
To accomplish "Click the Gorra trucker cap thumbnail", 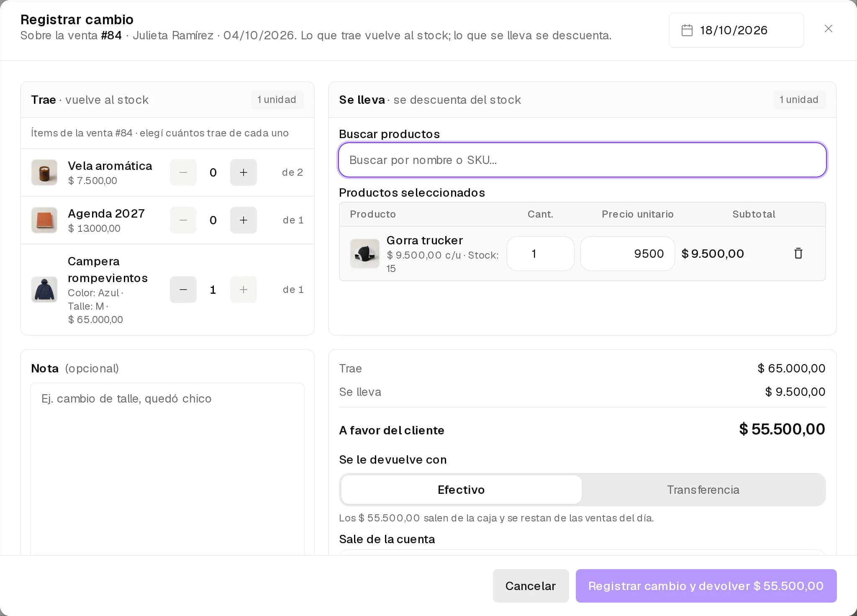I will pos(365,254).
